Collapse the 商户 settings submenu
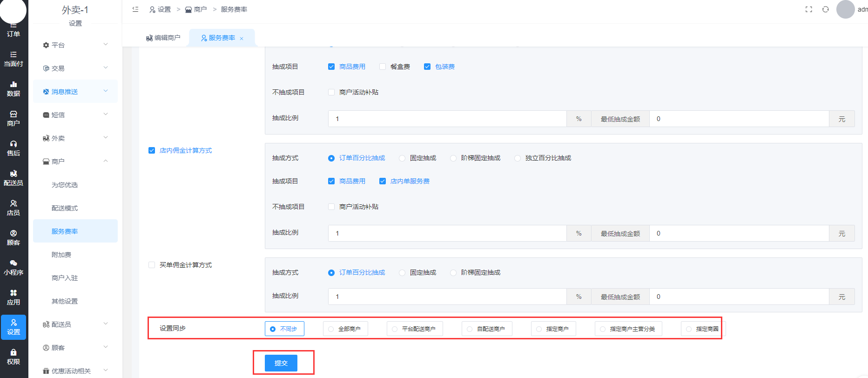Image resolution: width=868 pixels, height=378 pixels. (75, 162)
